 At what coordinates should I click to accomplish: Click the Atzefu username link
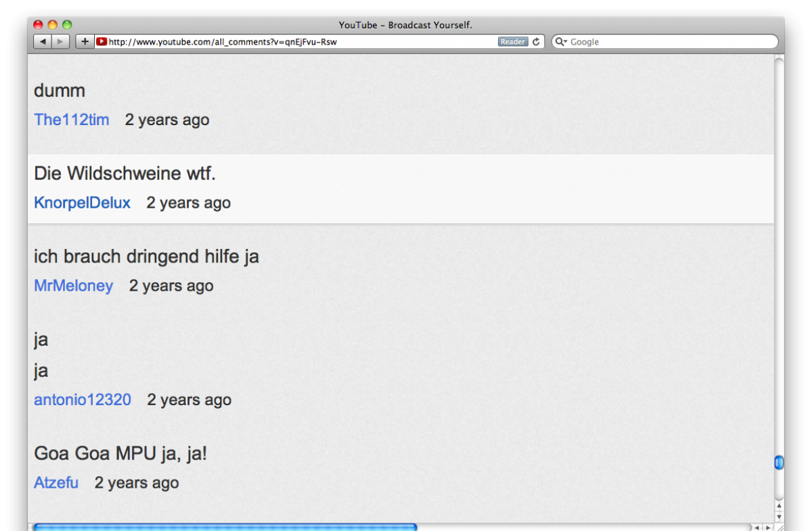tap(56, 483)
